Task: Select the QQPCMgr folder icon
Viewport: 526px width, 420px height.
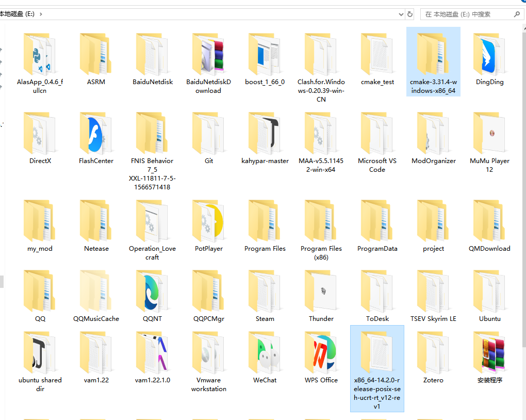Action: pos(208,291)
